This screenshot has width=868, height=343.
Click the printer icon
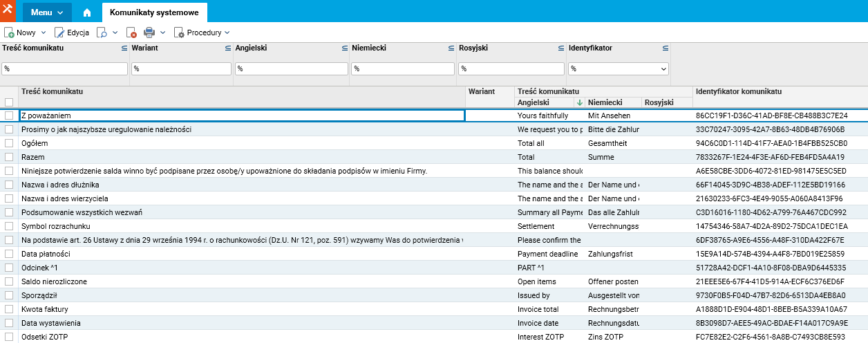[x=149, y=33]
